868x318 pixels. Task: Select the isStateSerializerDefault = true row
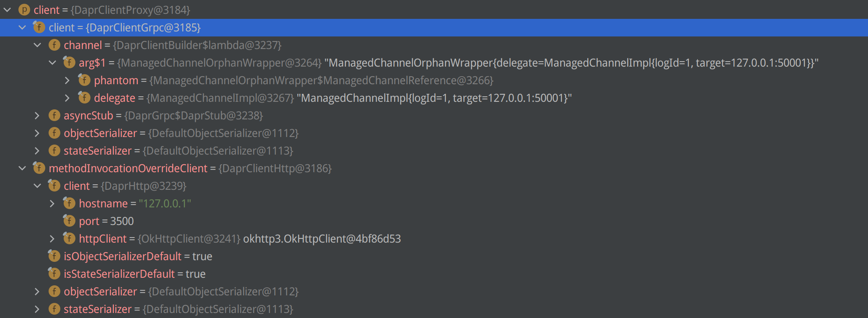[x=134, y=274]
